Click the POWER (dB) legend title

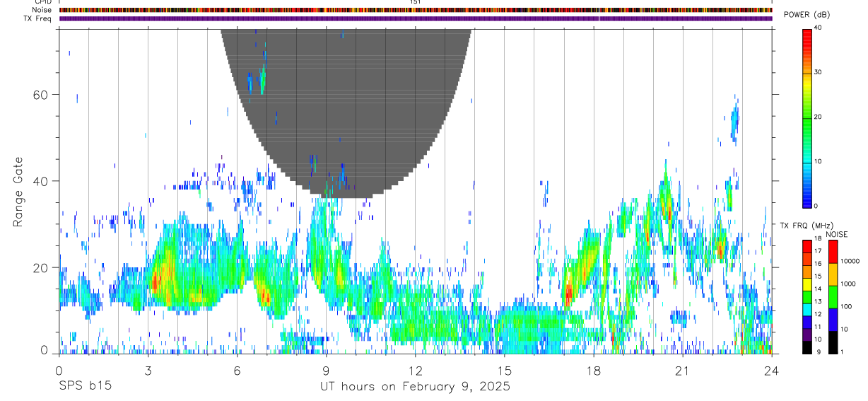point(807,15)
